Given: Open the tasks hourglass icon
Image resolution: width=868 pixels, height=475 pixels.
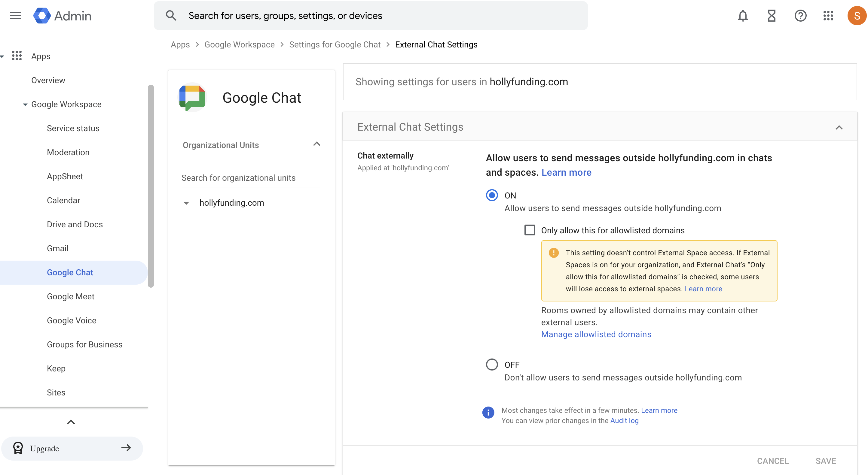Looking at the screenshot, I should (x=772, y=16).
